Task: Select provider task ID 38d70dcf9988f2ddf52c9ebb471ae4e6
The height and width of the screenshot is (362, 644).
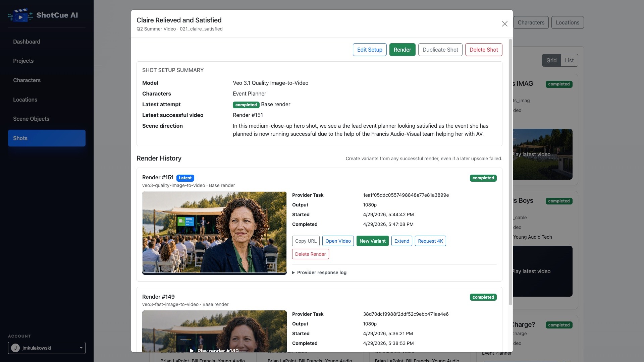Action: (x=406, y=314)
